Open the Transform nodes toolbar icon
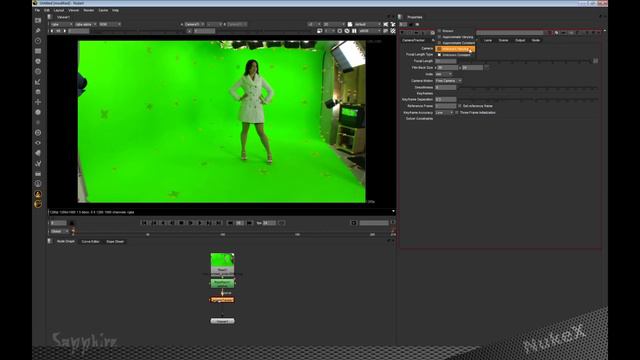 tap(38, 102)
